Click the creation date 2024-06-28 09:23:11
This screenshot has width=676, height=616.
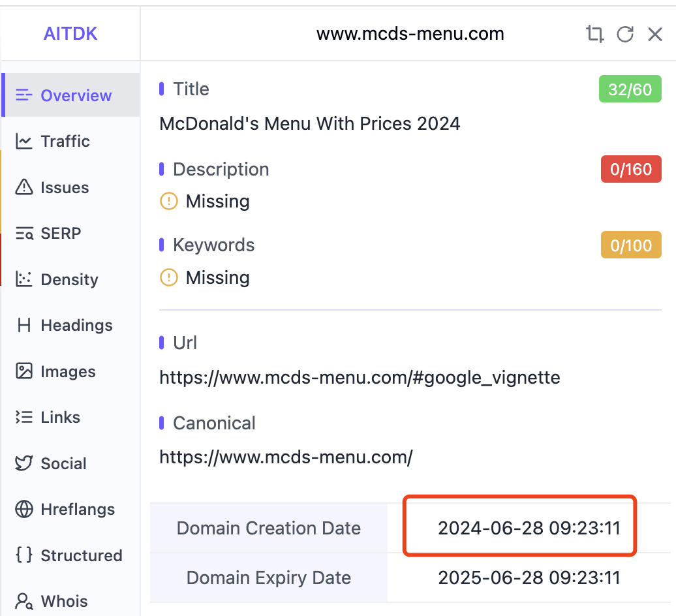tap(529, 528)
